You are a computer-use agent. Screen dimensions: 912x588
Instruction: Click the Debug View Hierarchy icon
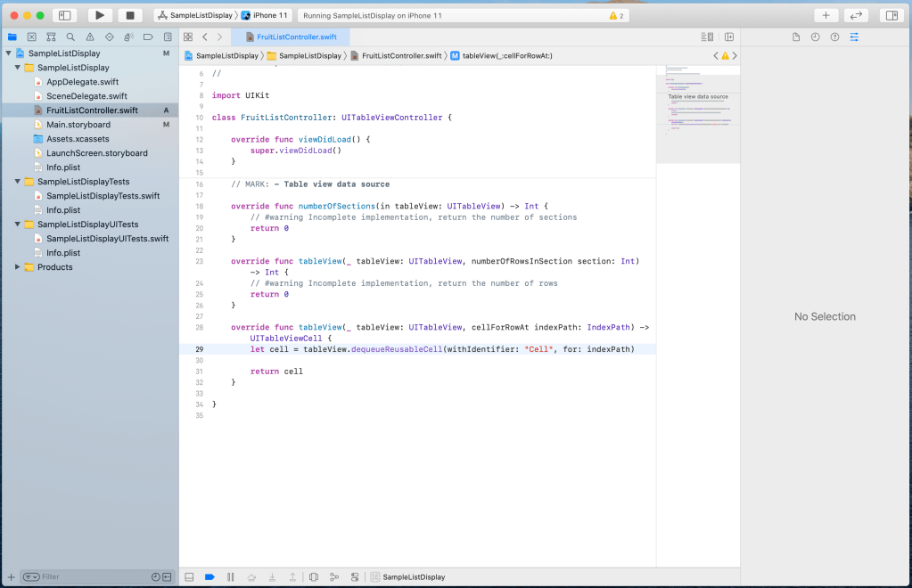[313, 576]
